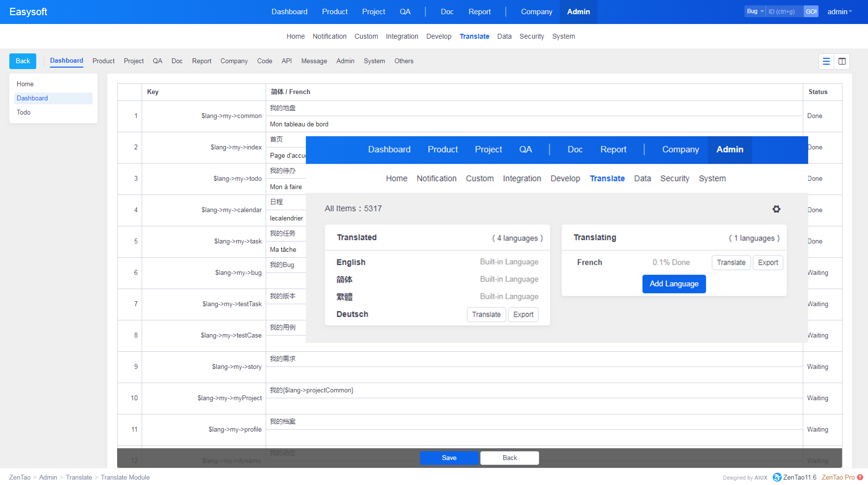Click the ID search input field
The width and height of the screenshot is (868, 485).
(x=784, y=11)
